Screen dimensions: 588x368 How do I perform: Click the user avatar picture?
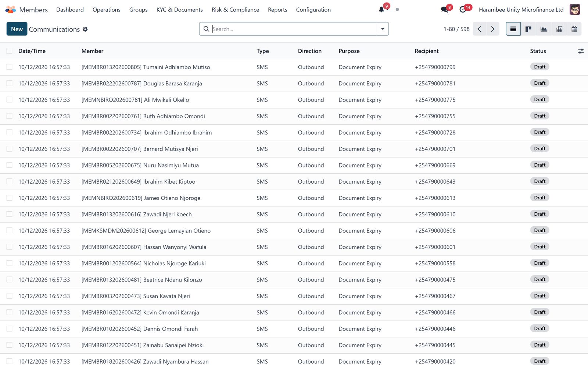point(575,10)
